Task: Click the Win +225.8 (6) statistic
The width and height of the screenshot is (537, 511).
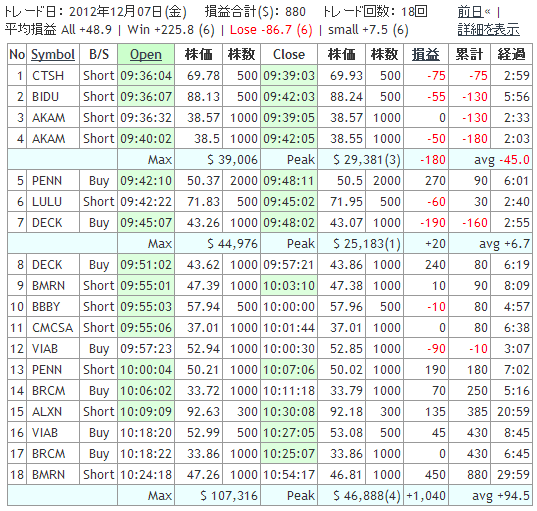Action: pos(171,30)
